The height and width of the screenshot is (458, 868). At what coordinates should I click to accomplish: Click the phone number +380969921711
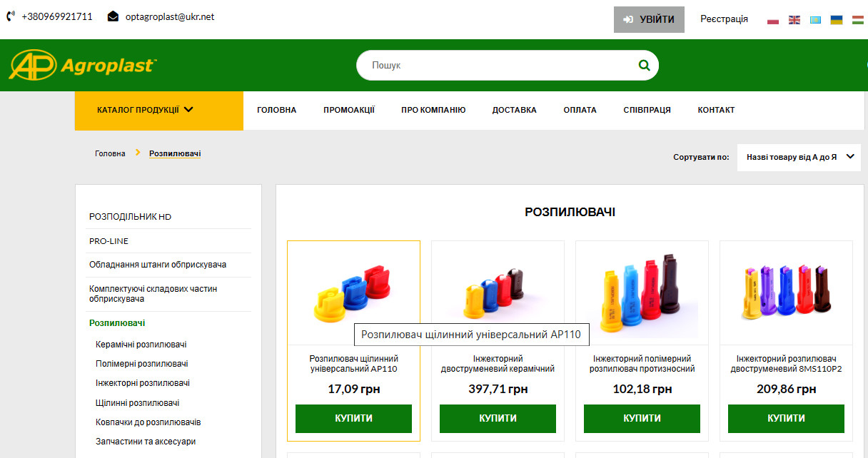point(57,16)
